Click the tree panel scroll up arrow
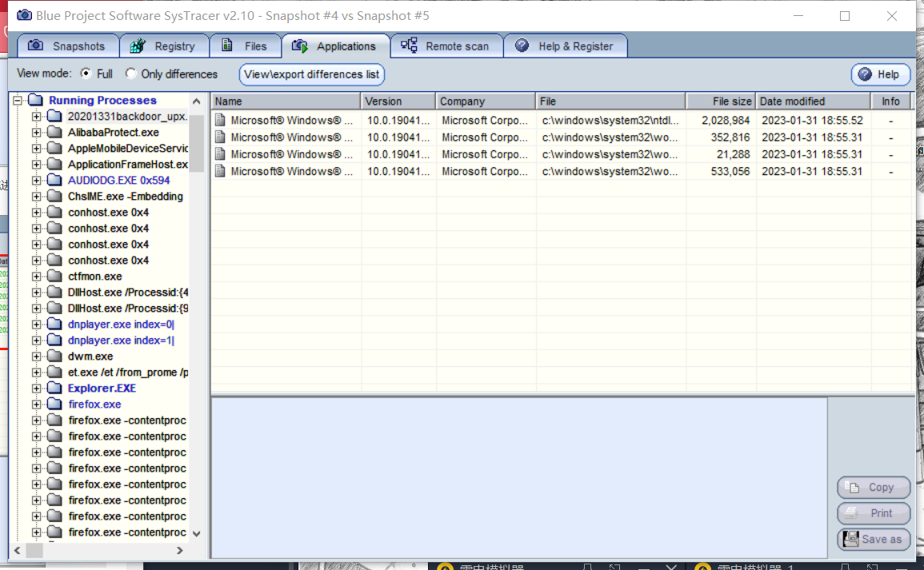Image resolution: width=924 pixels, height=570 pixels. click(x=197, y=102)
